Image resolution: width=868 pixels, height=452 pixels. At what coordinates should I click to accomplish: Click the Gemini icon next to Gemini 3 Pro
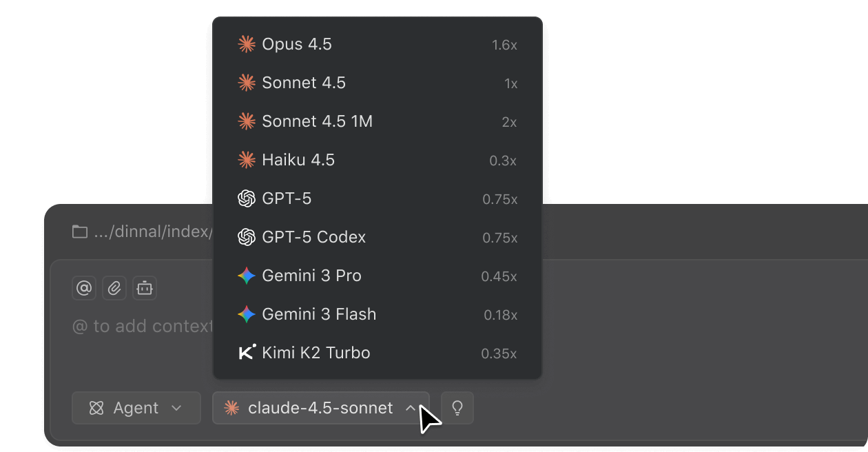[246, 276]
